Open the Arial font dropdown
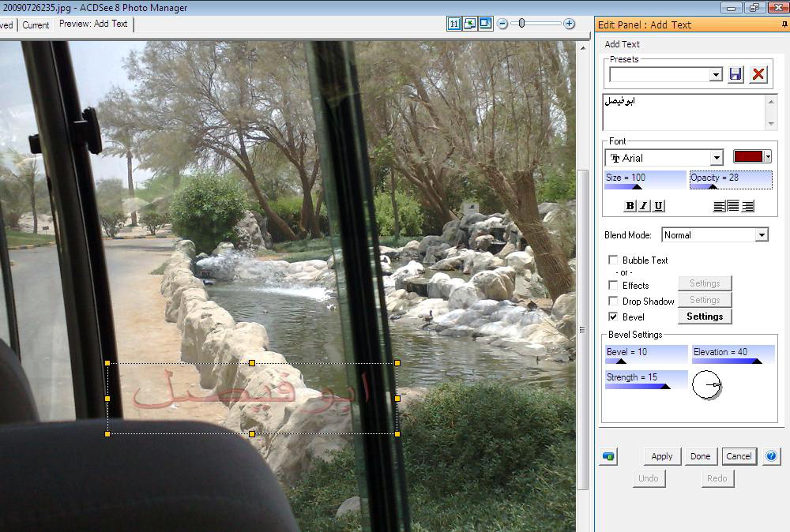 pyautogui.click(x=717, y=158)
